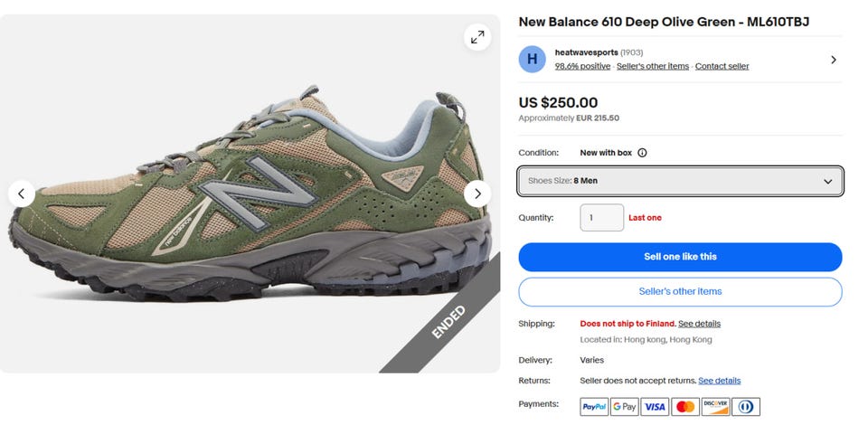Screen dimensions: 868x425
Task: Click the heatwavesports seller avatar
Action: 532,59
